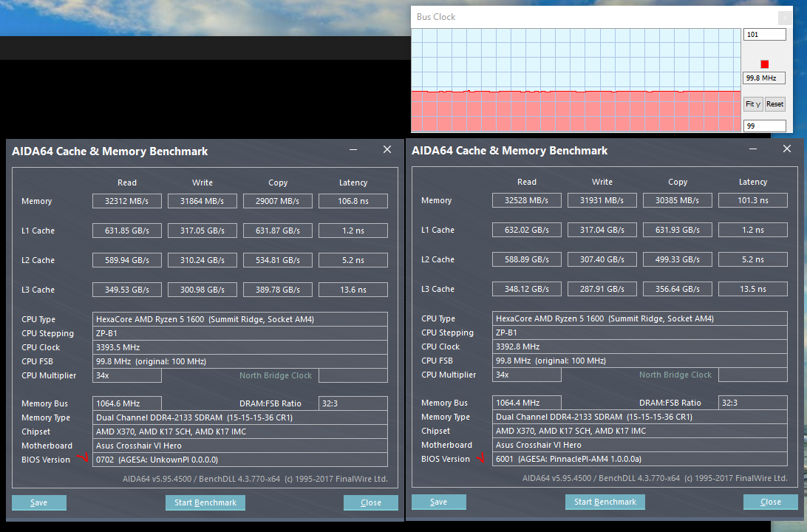Click right window Chipset AMD X370 field
This screenshot has height=532, width=807.
point(640,431)
